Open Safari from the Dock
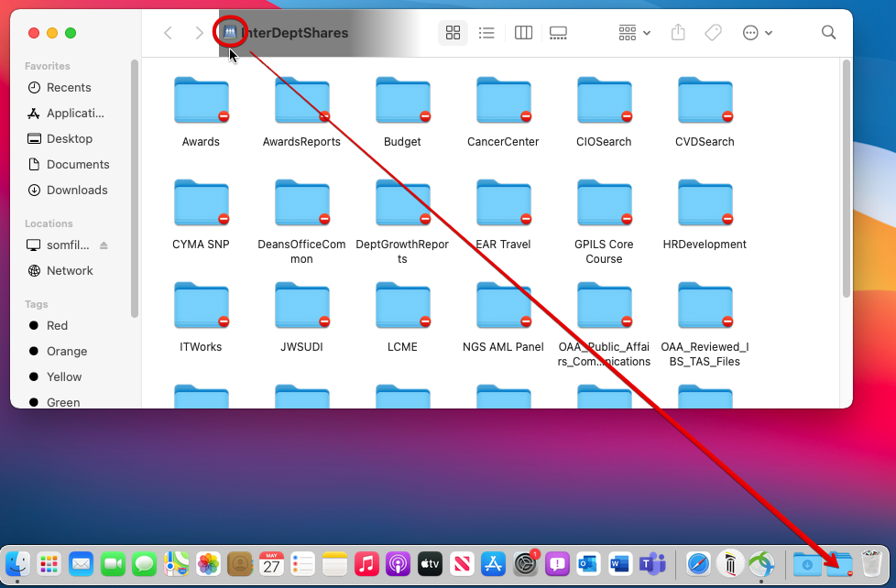 [698, 564]
